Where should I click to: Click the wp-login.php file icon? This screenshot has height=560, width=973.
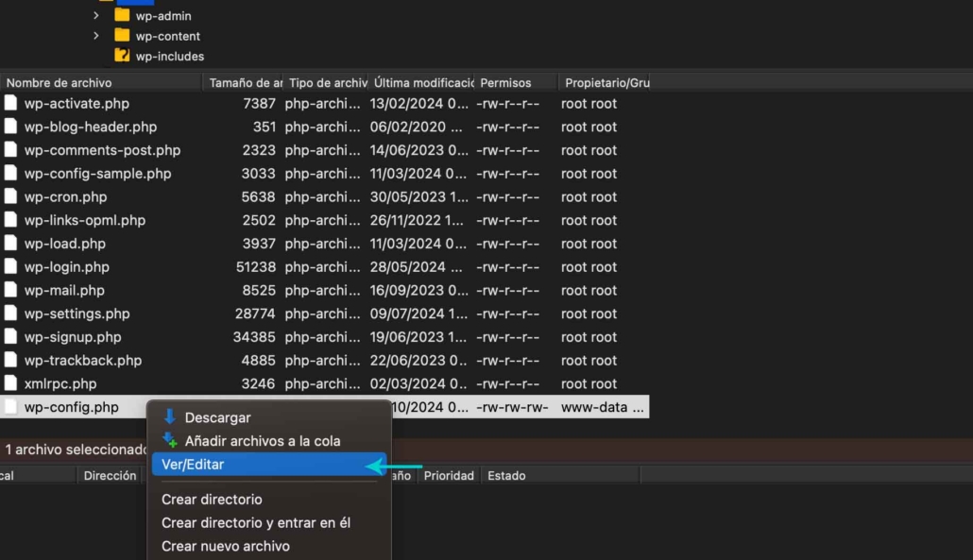11,267
